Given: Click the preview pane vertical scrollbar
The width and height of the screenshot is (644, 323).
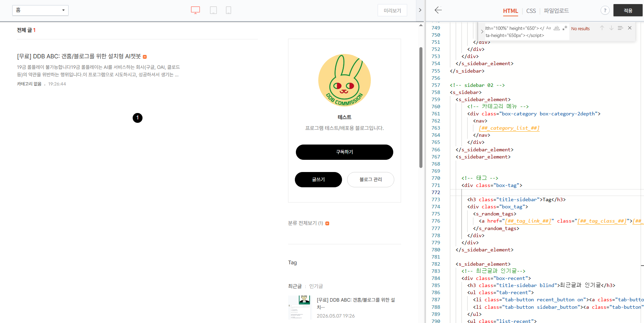Looking at the screenshot, I should point(421,107).
